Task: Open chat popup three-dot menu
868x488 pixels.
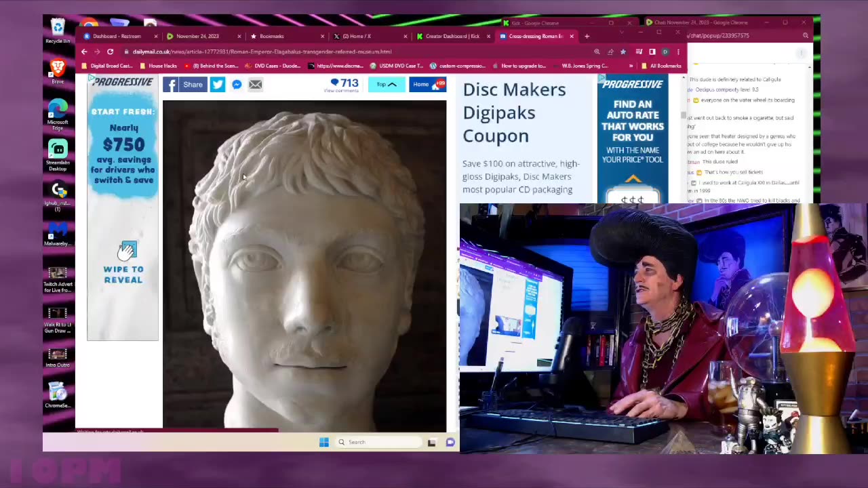Action: click(x=801, y=52)
